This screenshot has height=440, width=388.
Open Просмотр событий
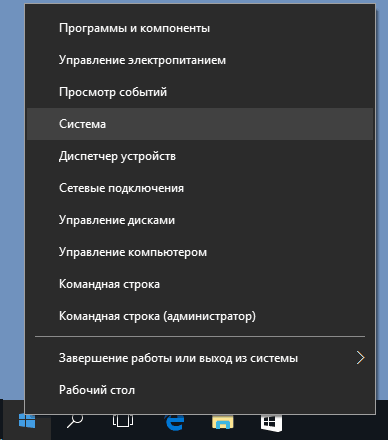(200, 92)
